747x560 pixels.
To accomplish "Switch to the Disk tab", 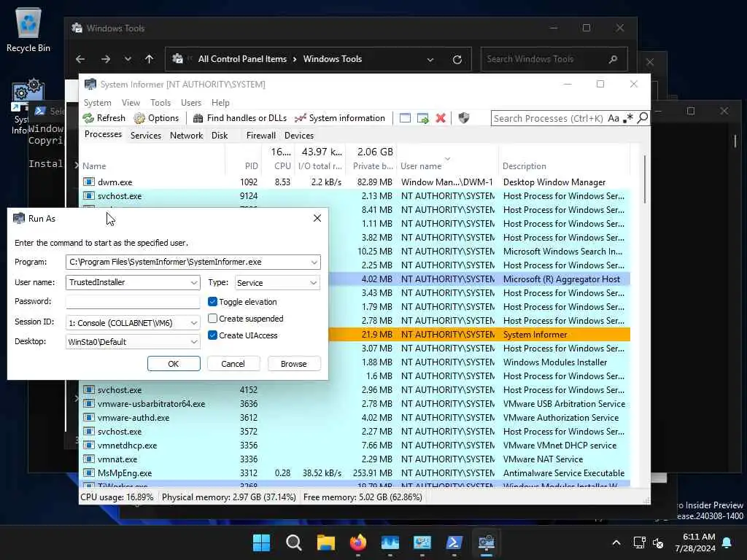I will point(219,135).
